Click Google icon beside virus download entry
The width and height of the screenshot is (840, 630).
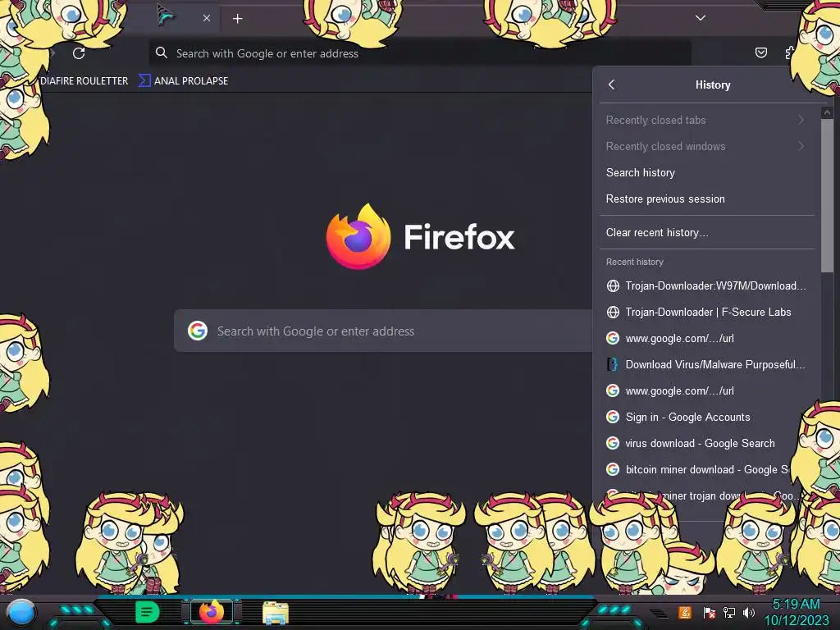[x=613, y=443]
